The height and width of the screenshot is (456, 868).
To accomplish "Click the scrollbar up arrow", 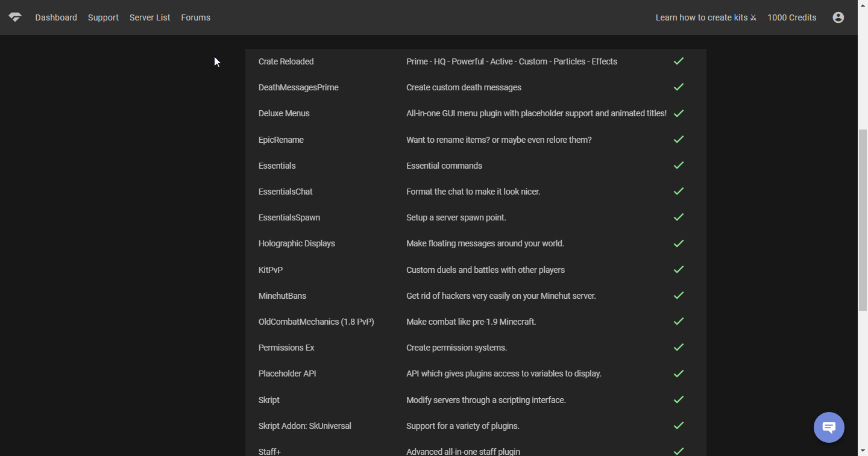I will pos(863,5).
